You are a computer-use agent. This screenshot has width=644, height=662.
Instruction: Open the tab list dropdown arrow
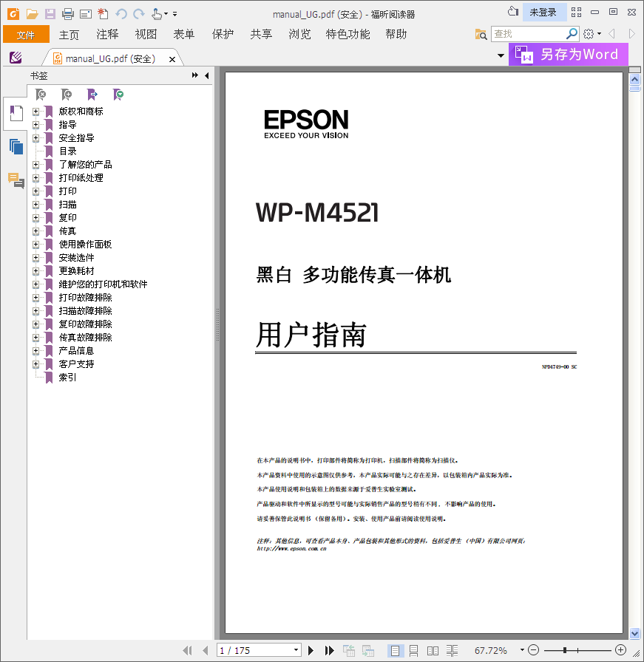pos(501,55)
